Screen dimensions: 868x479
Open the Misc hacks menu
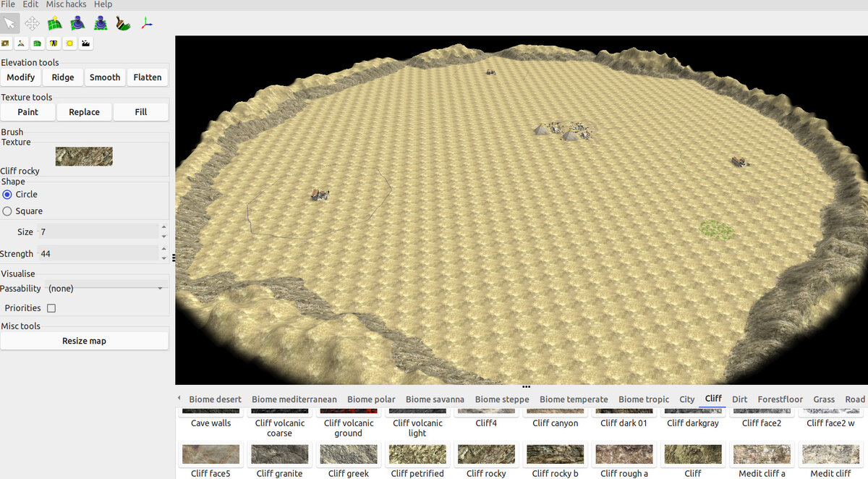66,4
